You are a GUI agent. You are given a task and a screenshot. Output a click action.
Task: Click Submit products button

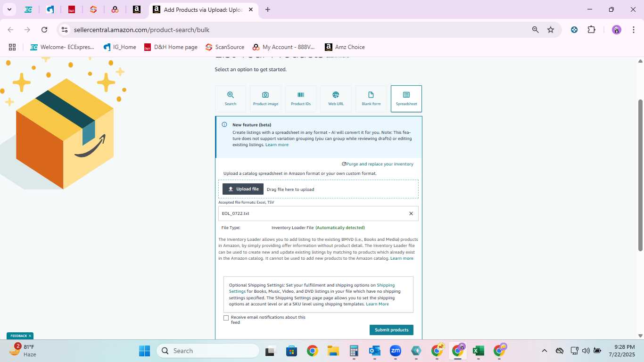click(391, 330)
